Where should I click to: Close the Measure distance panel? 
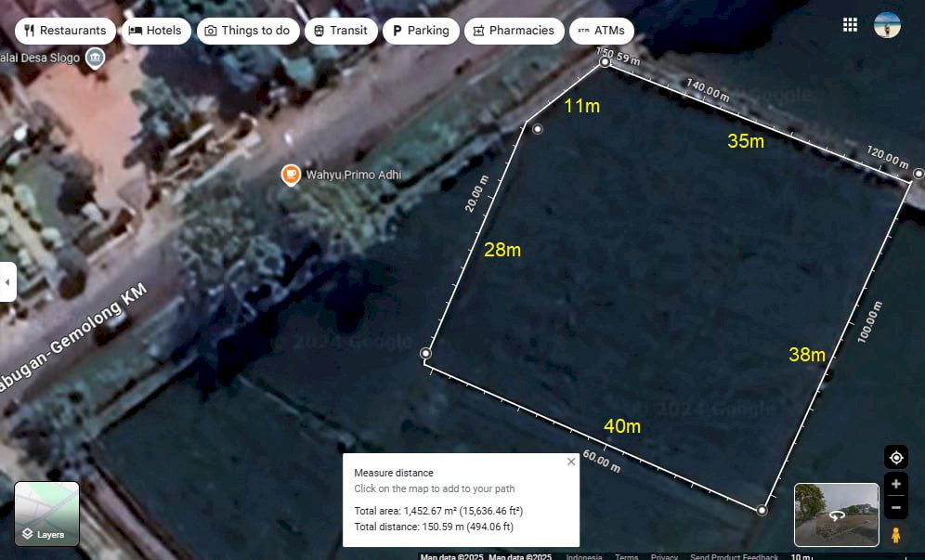(571, 462)
